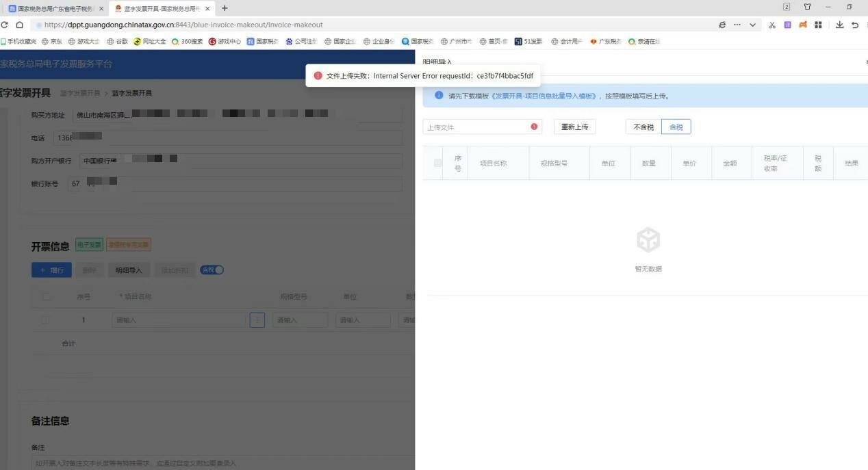Expand the address bar dropdown arrow
The height and width of the screenshot is (470, 868).
752,25
